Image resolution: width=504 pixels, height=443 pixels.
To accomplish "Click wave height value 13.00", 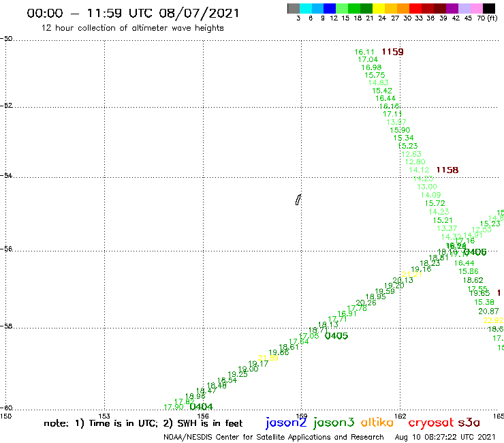I will coord(427,187).
